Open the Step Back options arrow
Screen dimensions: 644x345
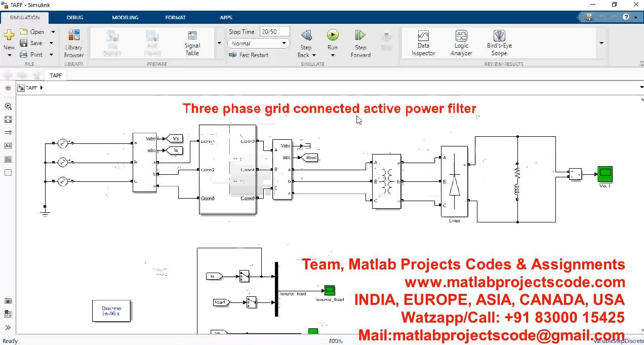pyautogui.click(x=314, y=55)
